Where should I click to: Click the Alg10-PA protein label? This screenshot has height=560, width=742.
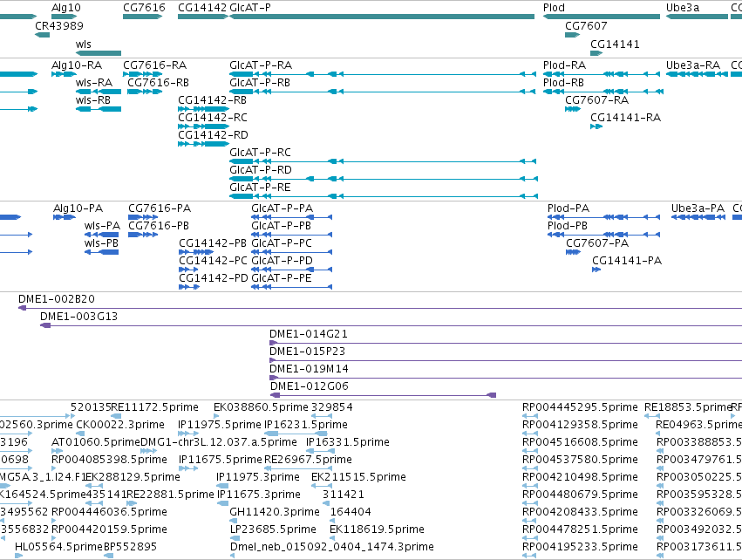(x=78, y=208)
